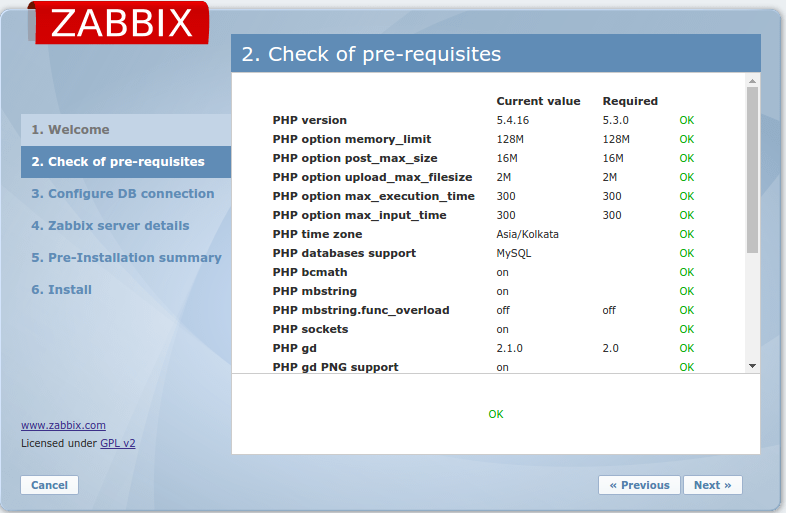Click the 'PHP sockets' label
The width and height of the screenshot is (786, 513).
[x=310, y=329]
